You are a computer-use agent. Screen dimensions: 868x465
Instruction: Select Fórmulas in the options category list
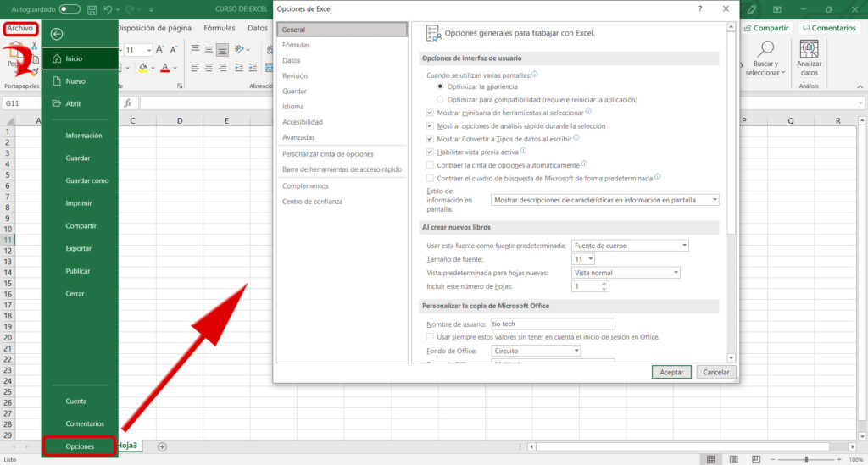pyautogui.click(x=297, y=45)
